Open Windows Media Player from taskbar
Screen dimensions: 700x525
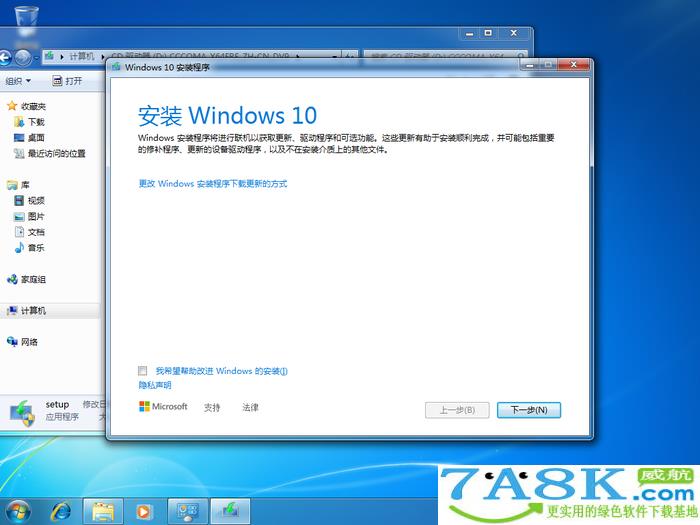144,511
